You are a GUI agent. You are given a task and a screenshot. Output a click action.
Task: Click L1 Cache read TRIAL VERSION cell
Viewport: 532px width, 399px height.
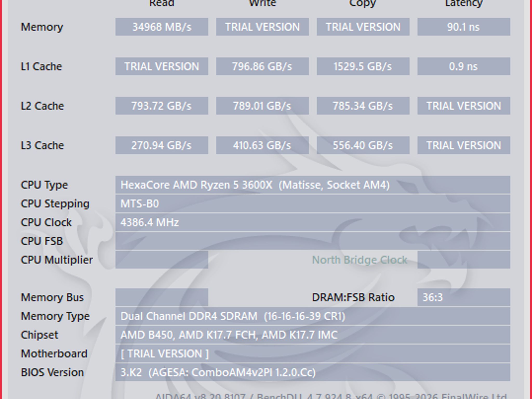tap(162, 66)
